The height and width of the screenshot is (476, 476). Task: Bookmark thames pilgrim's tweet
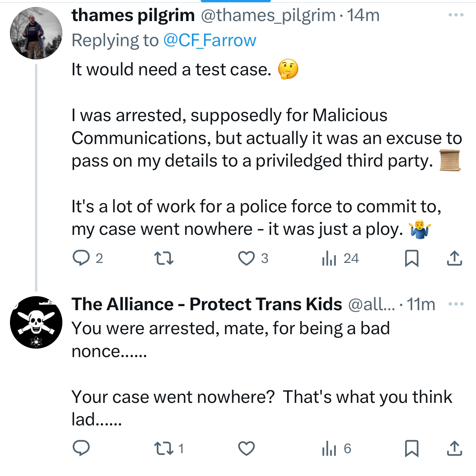(x=411, y=258)
